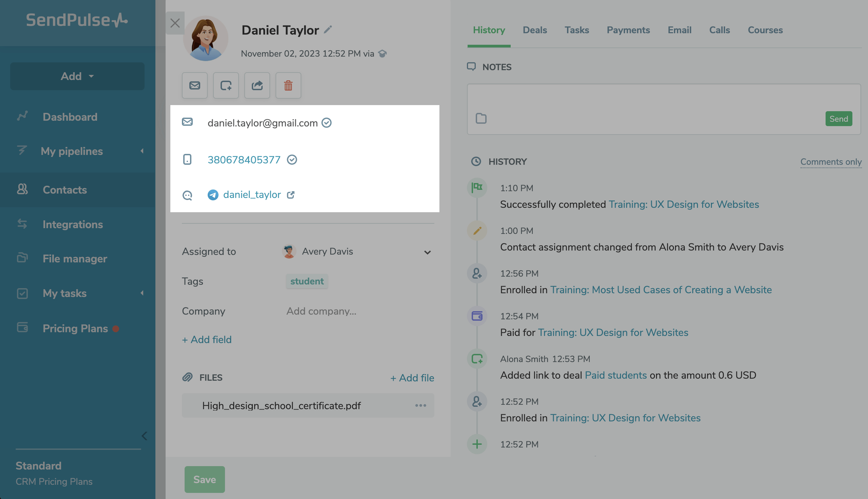
Task: Click the external link icon next to daniel_taylor
Action: 291,194
